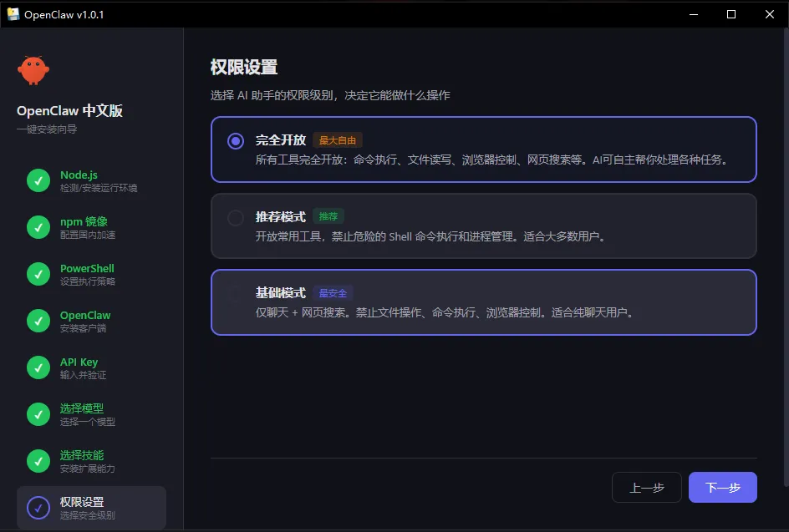Click the 下一步 button
789x532 pixels.
click(723, 487)
